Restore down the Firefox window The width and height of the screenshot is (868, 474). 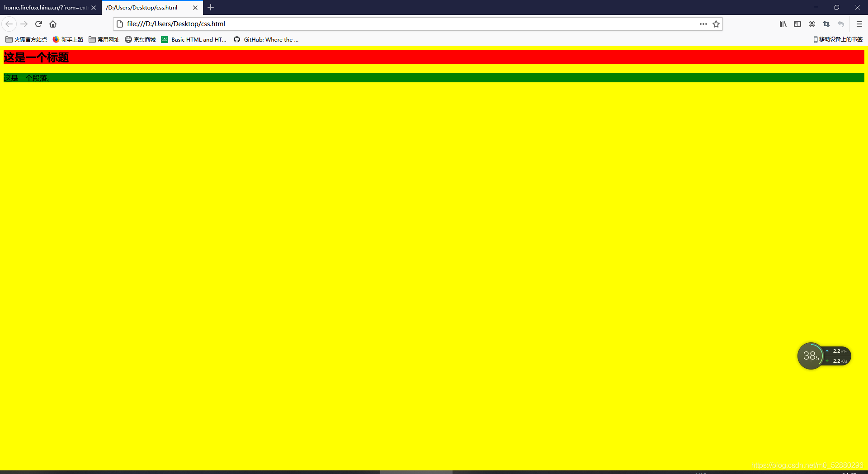[837, 7]
